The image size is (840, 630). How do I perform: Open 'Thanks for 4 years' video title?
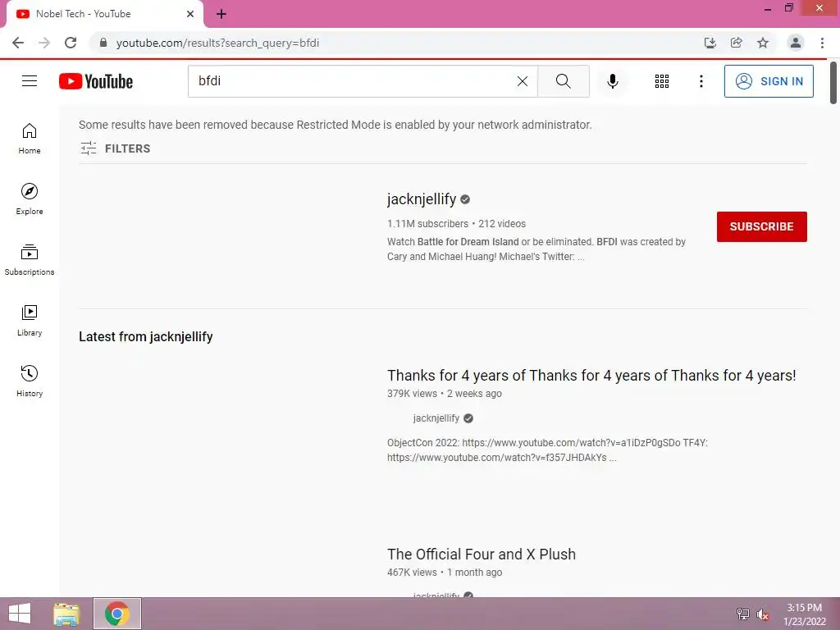pyautogui.click(x=591, y=376)
